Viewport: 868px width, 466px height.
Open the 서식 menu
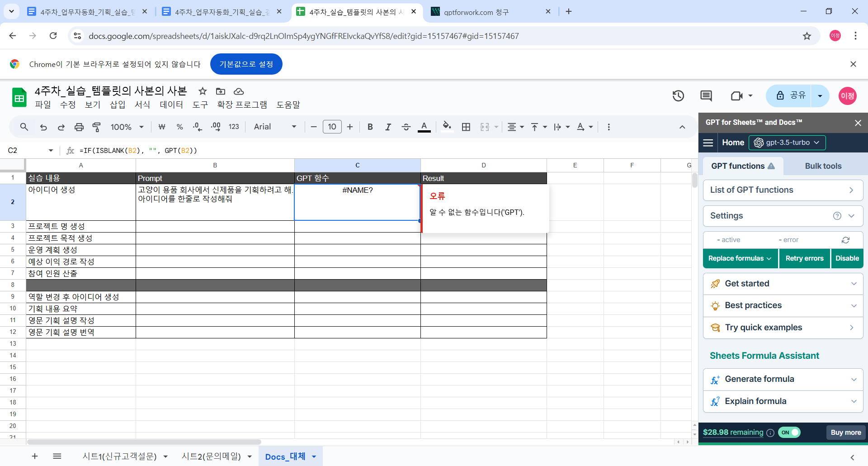(142, 105)
